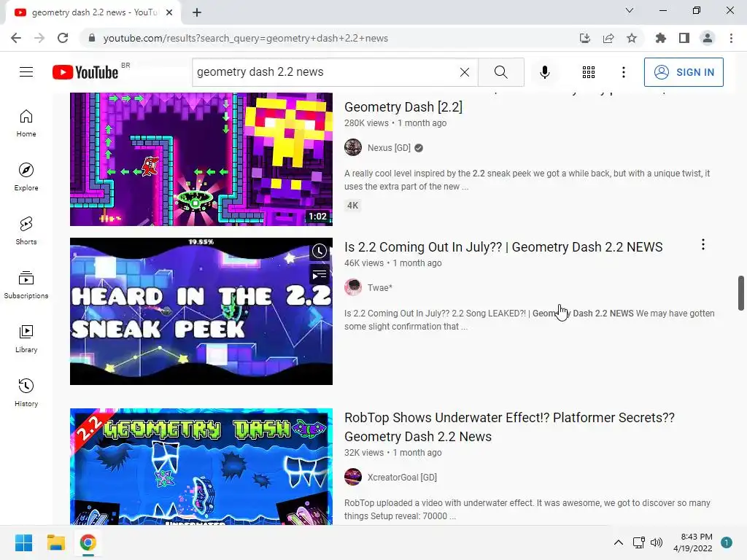Open the Chrome extensions puzzle icon
Viewport: 747px width, 560px height.
tap(660, 38)
